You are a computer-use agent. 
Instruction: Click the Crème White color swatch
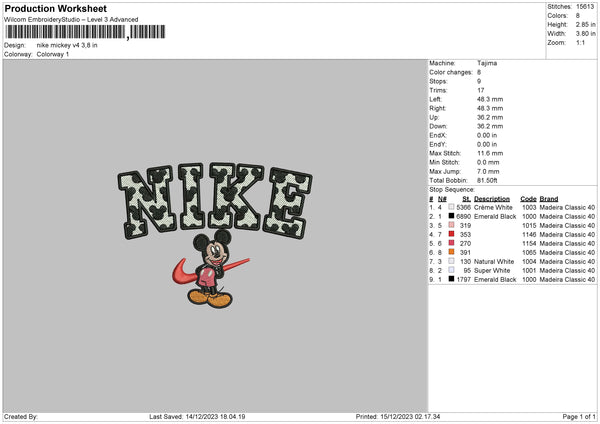click(452, 207)
